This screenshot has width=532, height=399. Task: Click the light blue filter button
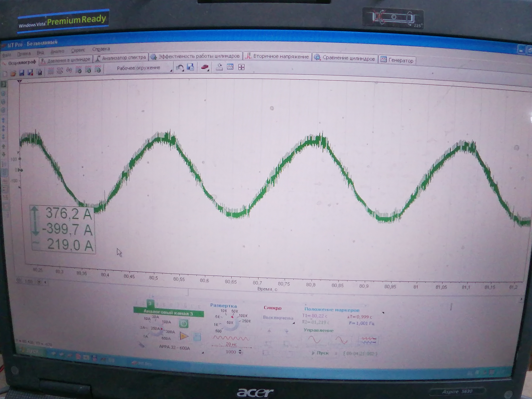[197, 337]
